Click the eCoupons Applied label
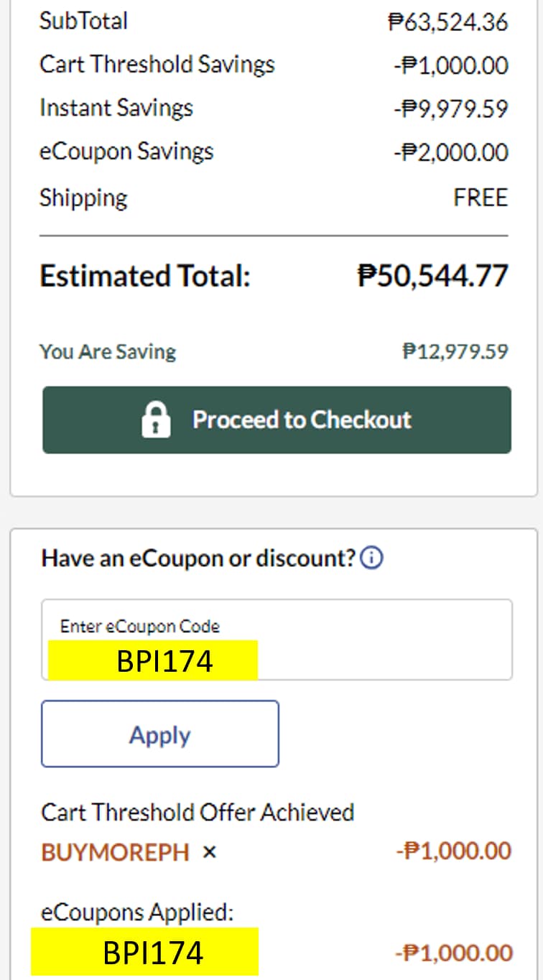 pyautogui.click(x=137, y=912)
